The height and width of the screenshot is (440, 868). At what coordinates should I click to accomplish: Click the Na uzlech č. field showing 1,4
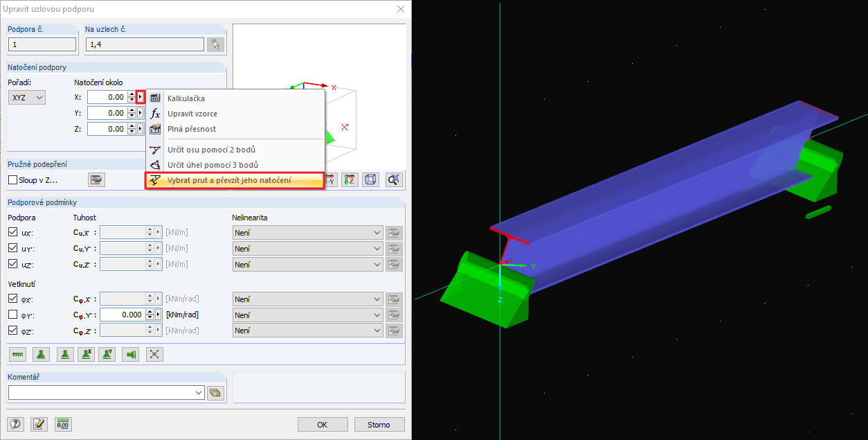pyautogui.click(x=145, y=44)
